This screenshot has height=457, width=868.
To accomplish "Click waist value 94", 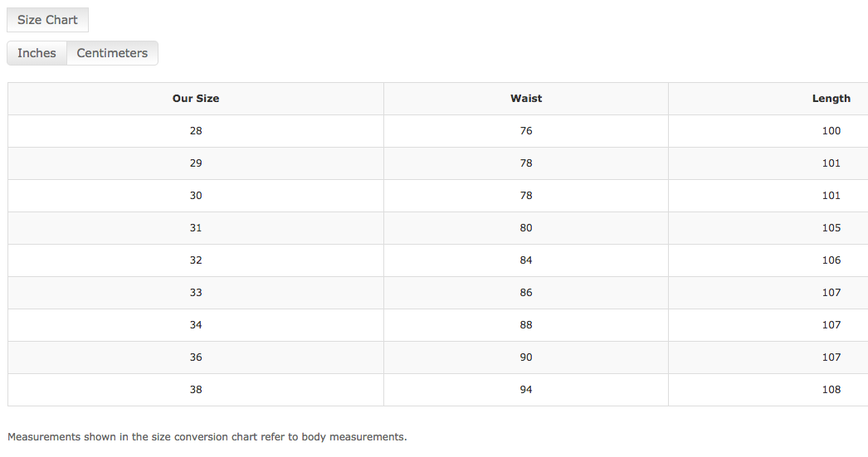I will (526, 390).
